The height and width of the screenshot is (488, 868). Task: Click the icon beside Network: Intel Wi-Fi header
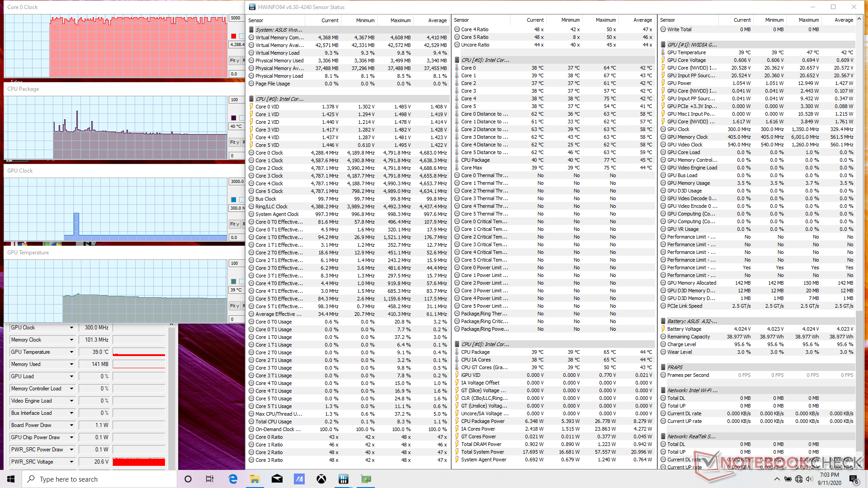[663, 390]
